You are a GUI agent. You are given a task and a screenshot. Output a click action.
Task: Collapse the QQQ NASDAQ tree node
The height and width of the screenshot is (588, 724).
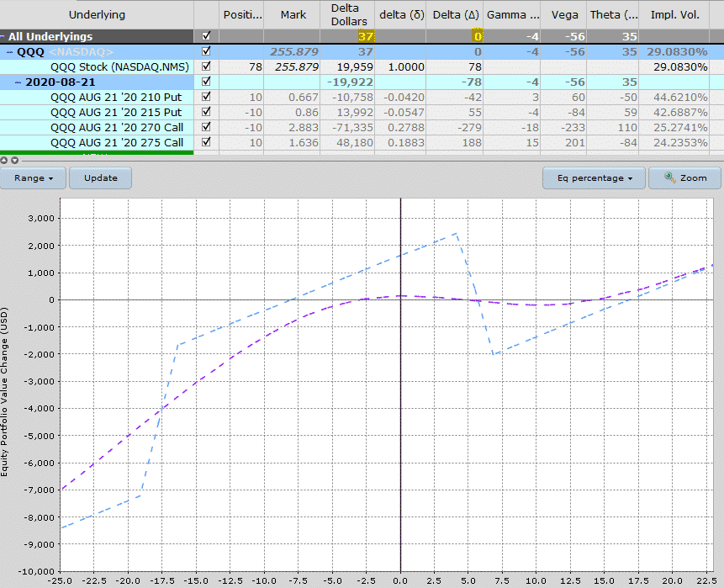10,52
